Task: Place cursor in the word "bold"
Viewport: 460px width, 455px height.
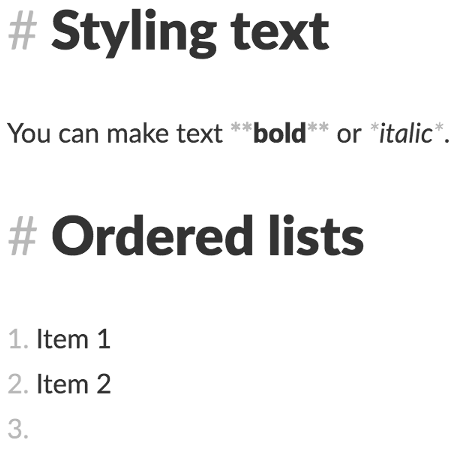Action: (279, 133)
